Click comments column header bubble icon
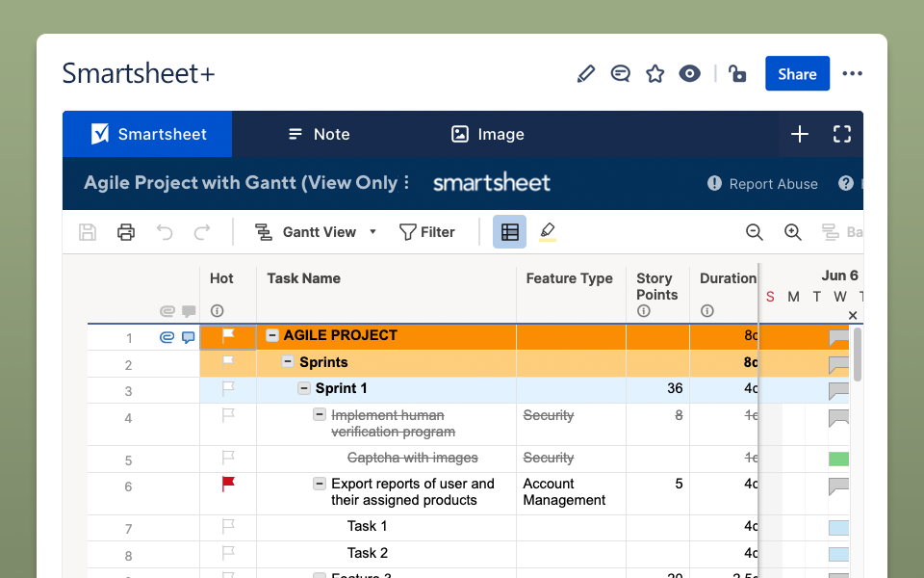Viewport: 924px width, 578px height. point(189,311)
